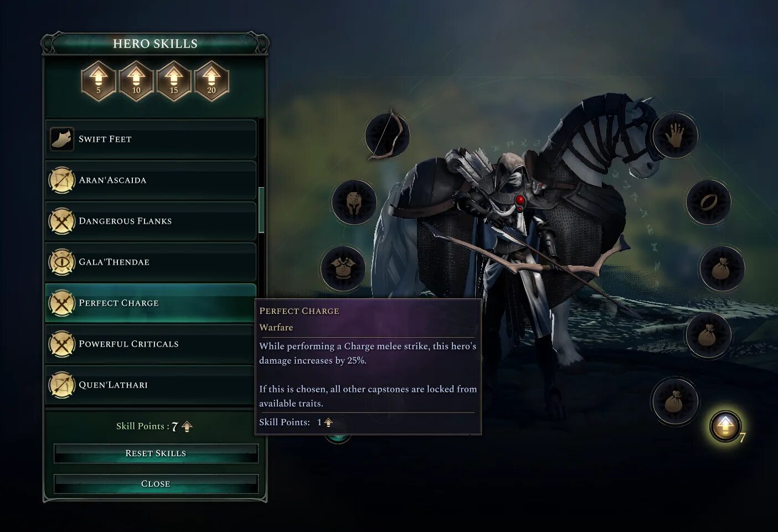Screen dimensions: 778x532
Task: Select the level 10 skill tier badge
Action: pyautogui.click(x=136, y=81)
